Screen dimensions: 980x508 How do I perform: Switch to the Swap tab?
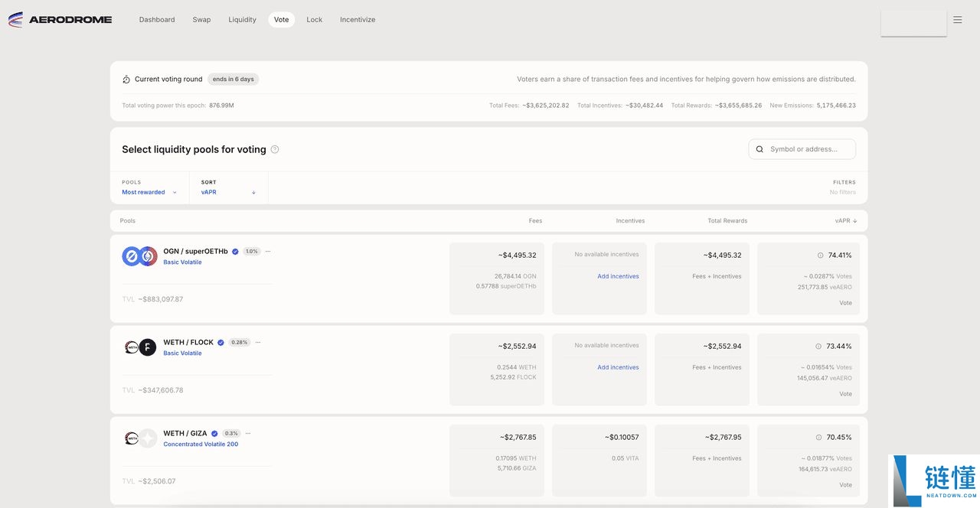(x=201, y=20)
